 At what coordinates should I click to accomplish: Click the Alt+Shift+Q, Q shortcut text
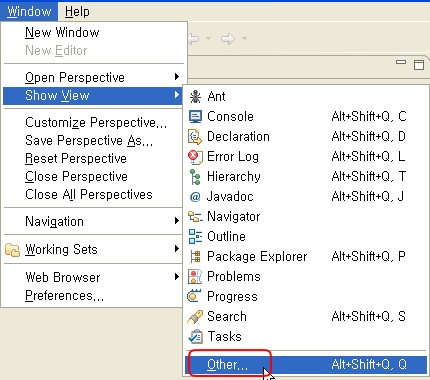pyautogui.click(x=369, y=365)
